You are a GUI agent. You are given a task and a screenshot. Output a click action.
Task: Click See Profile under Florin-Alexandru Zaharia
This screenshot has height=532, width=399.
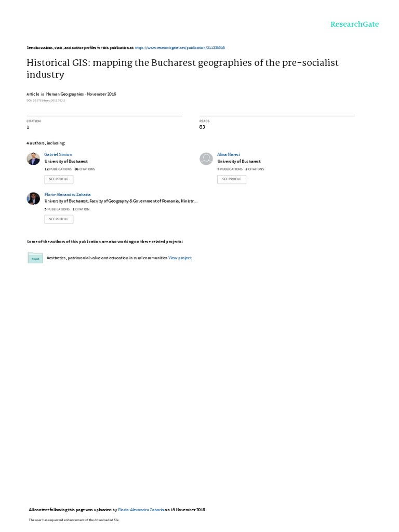click(x=59, y=219)
